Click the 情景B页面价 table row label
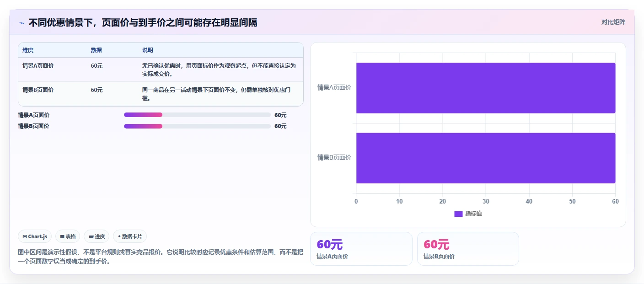 click(x=38, y=90)
